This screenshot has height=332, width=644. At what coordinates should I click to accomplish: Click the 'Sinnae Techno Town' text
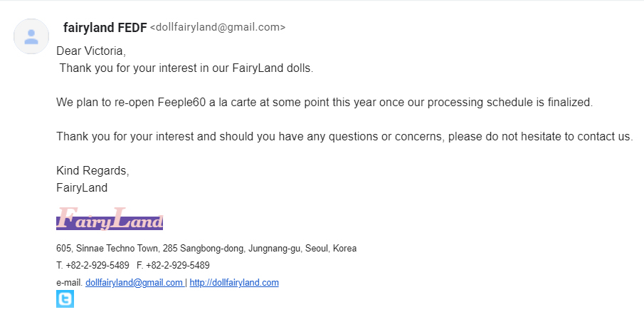point(117,249)
